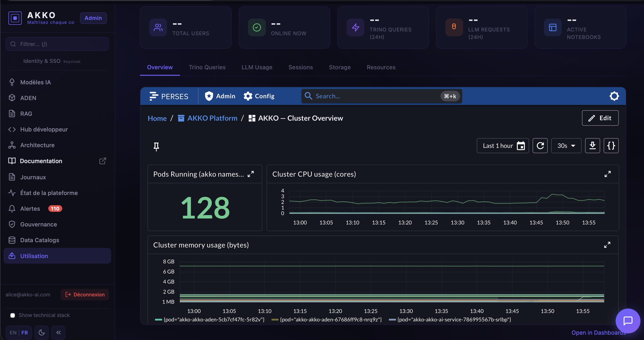Open the JSON view with the braces icon

[611, 146]
